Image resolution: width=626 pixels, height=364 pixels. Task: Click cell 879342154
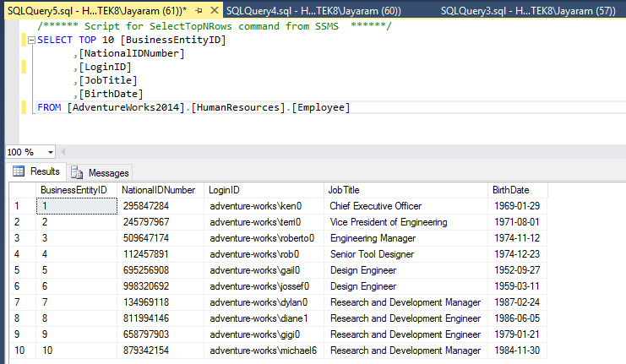tap(161, 350)
